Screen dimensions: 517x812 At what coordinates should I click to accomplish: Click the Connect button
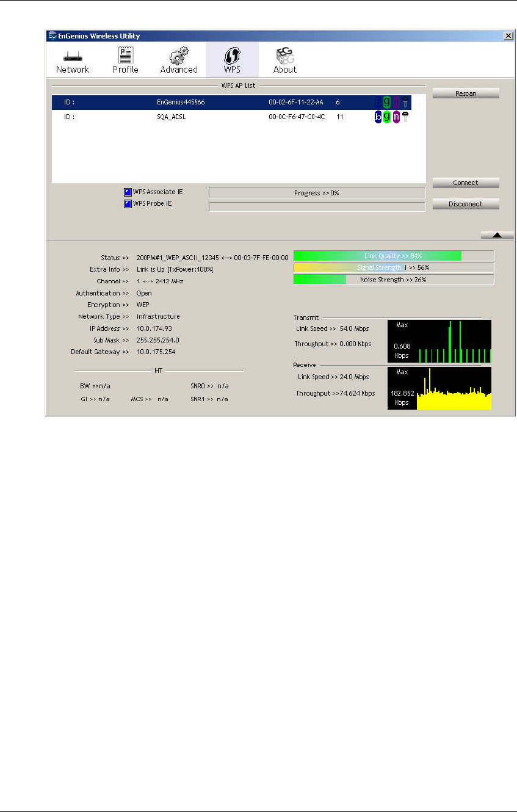tap(466, 183)
